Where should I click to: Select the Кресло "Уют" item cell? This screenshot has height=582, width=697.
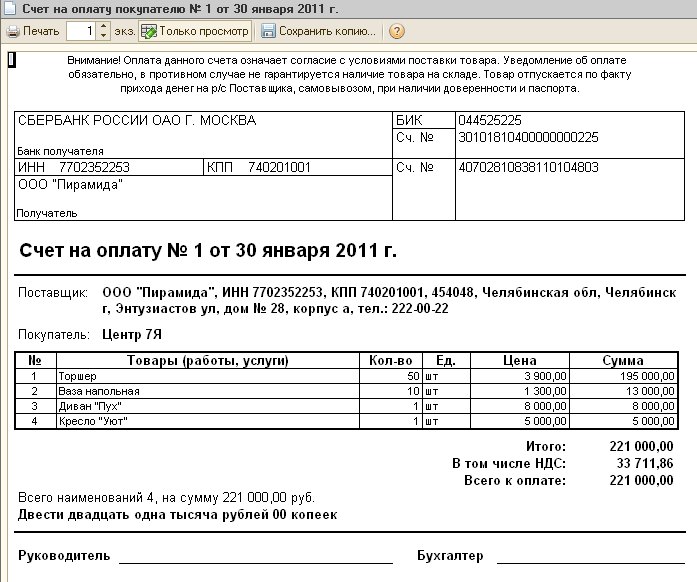[x=208, y=421]
